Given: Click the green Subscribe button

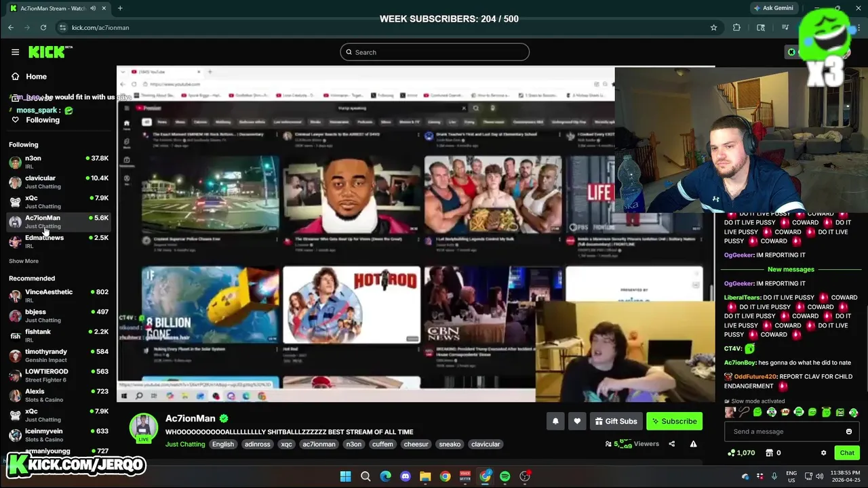Looking at the screenshot, I should click(x=674, y=421).
